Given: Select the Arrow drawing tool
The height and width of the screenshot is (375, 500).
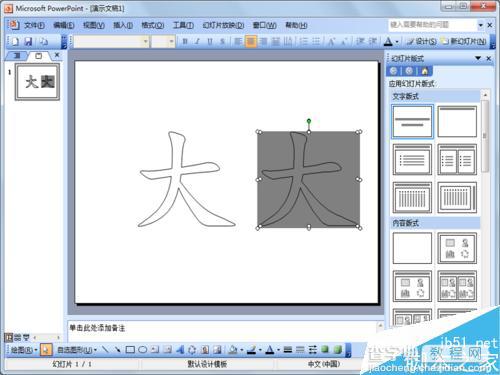Looking at the screenshot, I should 117,350.
